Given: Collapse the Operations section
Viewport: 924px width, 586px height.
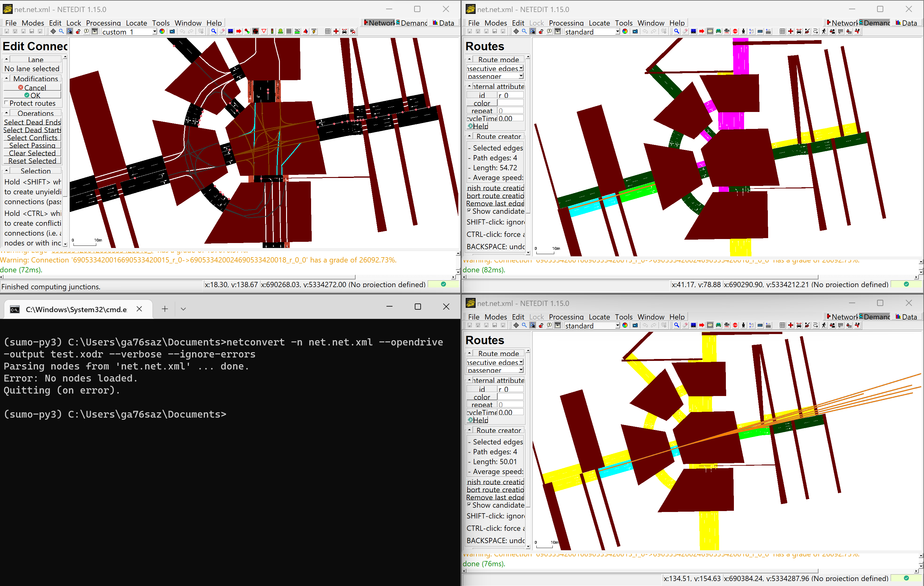Looking at the screenshot, I should point(6,113).
